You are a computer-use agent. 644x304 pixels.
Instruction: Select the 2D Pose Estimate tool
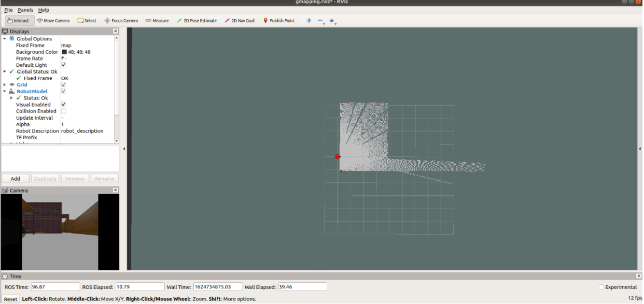(x=197, y=20)
